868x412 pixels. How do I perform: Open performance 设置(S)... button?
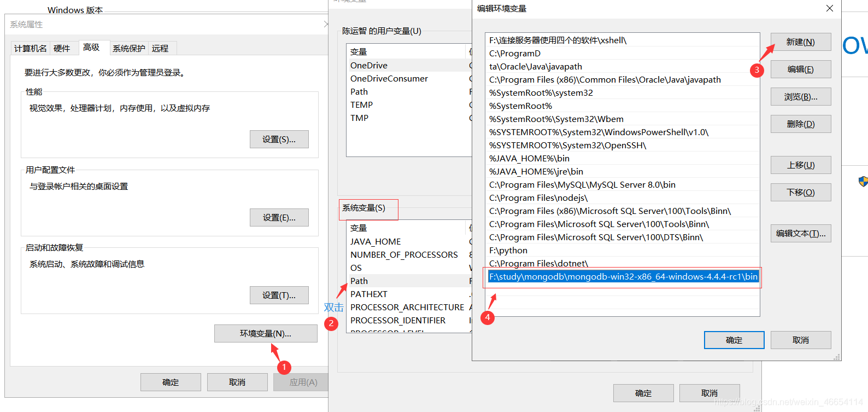(x=279, y=140)
